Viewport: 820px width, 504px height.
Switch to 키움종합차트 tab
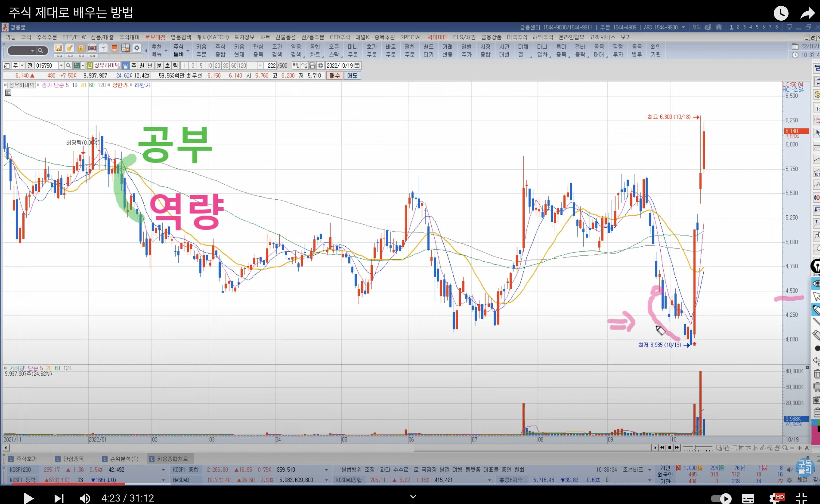[169, 459]
